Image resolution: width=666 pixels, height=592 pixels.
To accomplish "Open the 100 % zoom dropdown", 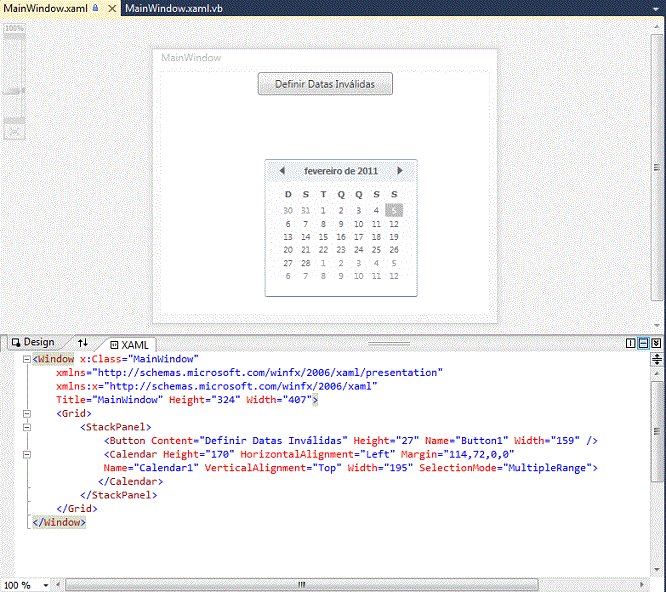I will (x=45, y=585).
